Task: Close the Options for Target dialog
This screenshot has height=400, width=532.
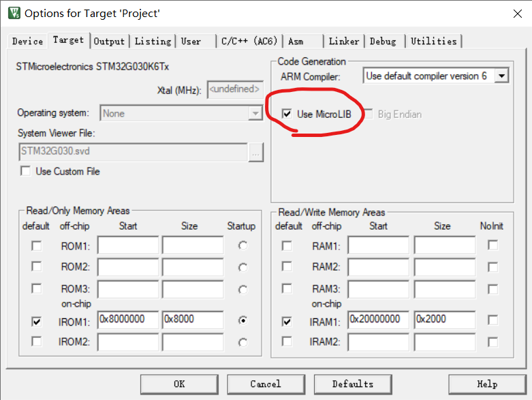Action: point(518,14)
